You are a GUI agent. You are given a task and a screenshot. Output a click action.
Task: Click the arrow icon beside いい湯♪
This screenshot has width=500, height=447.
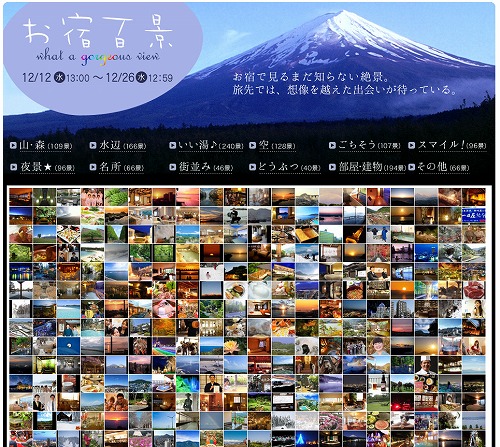point(172,145)
